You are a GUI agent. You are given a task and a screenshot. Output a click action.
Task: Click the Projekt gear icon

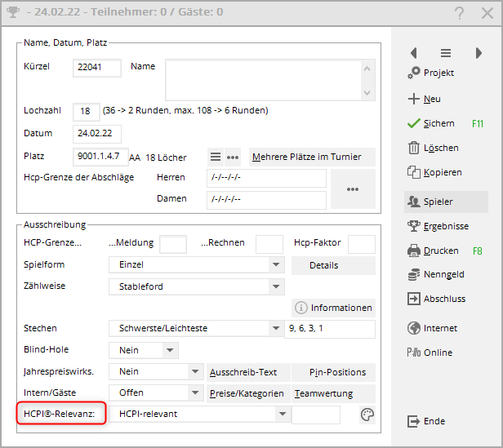pyautogui.click(x=414, y=73)
